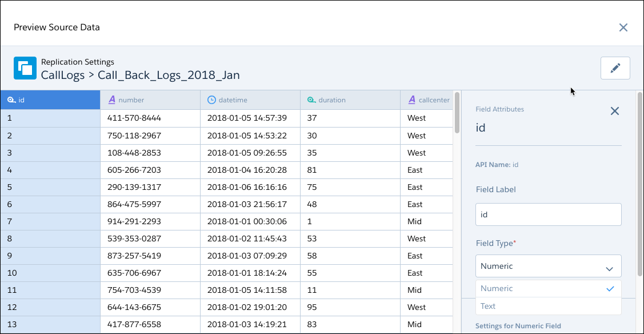Screen dimensions: 644x334
Task: Select the datetime column header
Action: 250,100
